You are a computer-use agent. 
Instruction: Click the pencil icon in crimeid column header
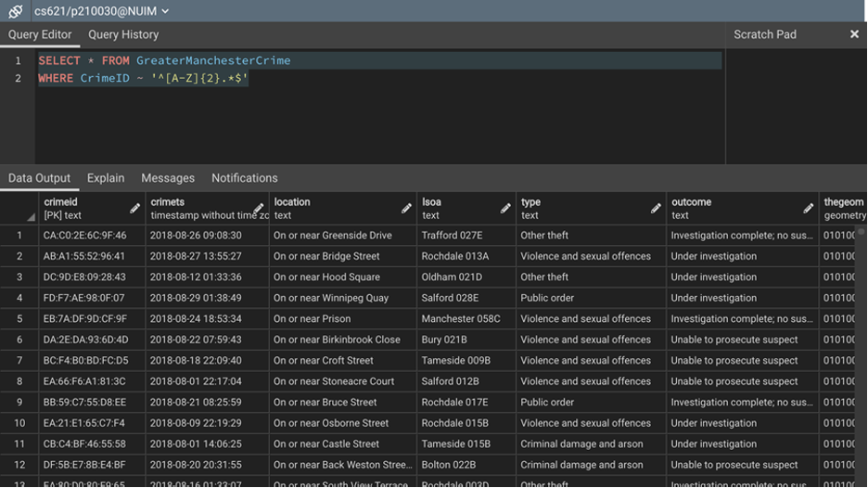point(135,209)
